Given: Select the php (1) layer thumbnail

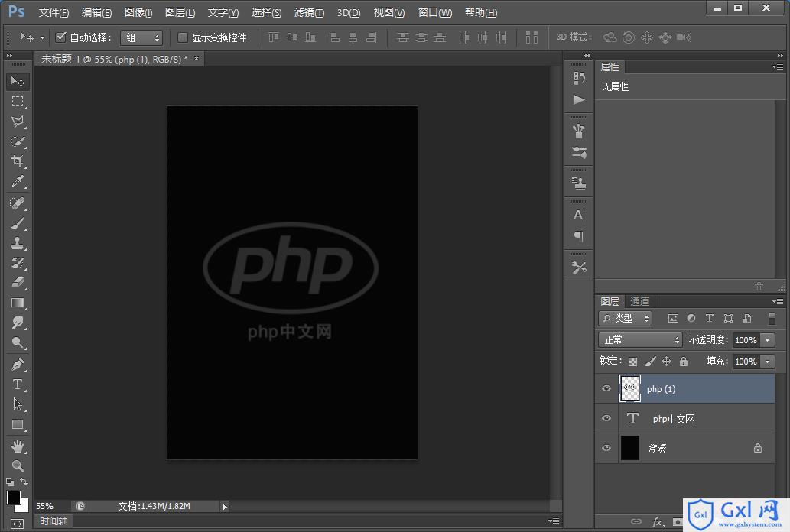Looking at the screenshot, I should [x=630, y=388].
